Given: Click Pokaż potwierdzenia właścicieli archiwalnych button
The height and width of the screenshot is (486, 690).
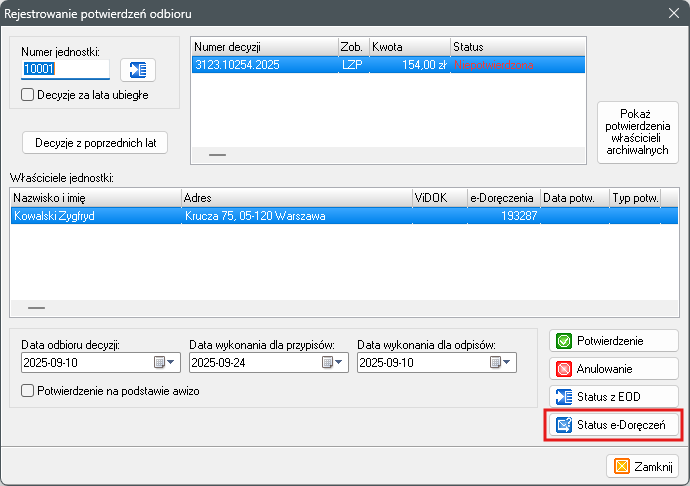Looking at the screenshot, I should tap(637, 132).
